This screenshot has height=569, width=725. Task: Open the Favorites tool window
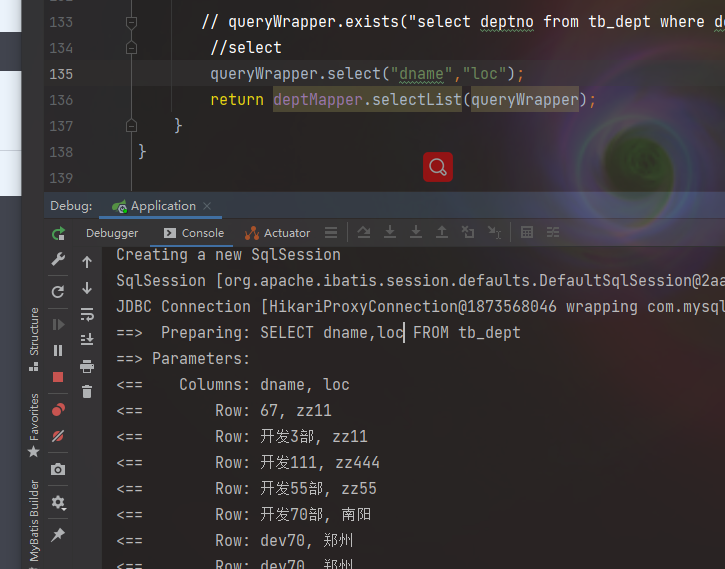pos(34,425)
